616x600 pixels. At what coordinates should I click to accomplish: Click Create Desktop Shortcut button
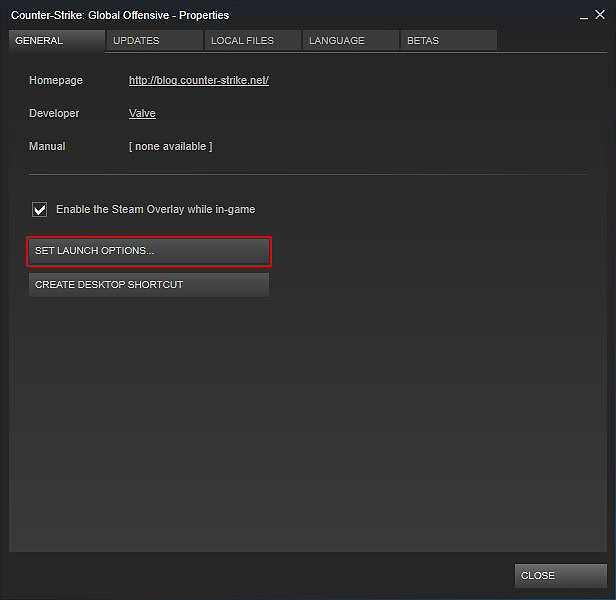149,285
